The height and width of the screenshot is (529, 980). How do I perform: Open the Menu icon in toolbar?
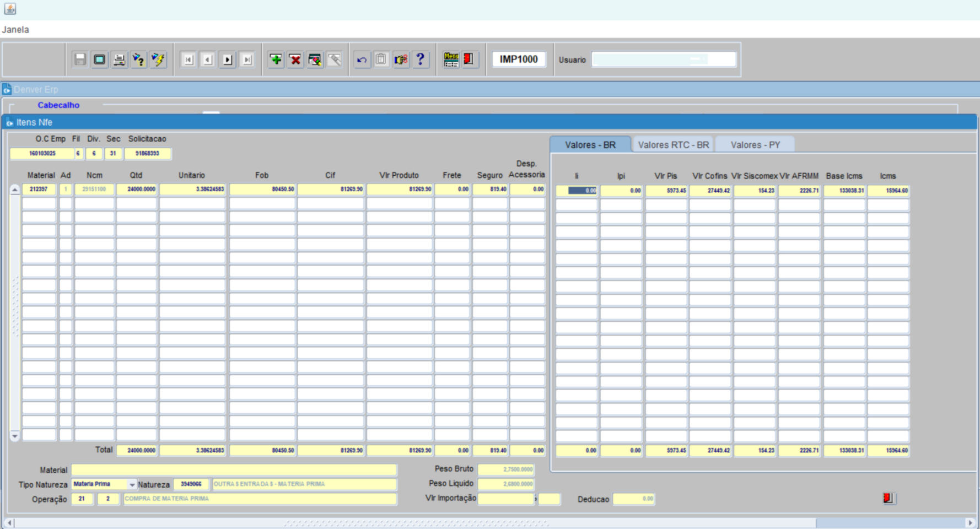click(451, 60)
